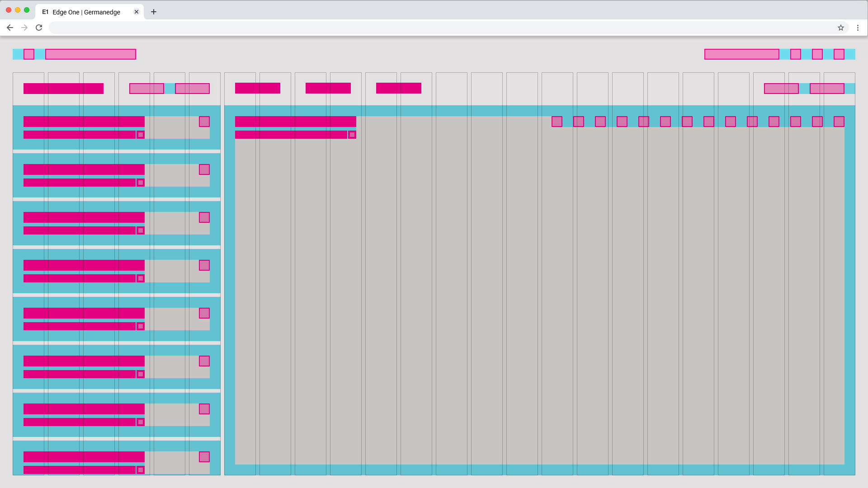Open the browser three-dot menu
The height and width of the screenshot is (488, 868).
point(858,28)
